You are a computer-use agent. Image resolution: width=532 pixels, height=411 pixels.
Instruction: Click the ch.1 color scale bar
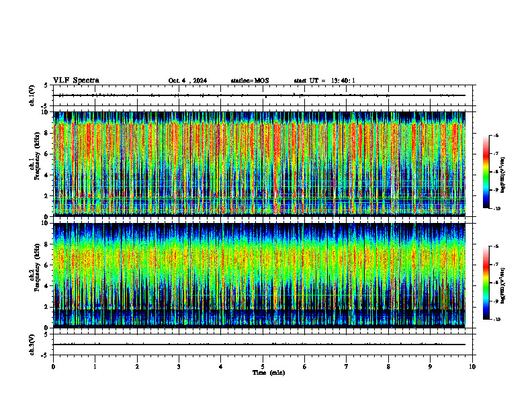pyautogui.click(x=486, y=172)
